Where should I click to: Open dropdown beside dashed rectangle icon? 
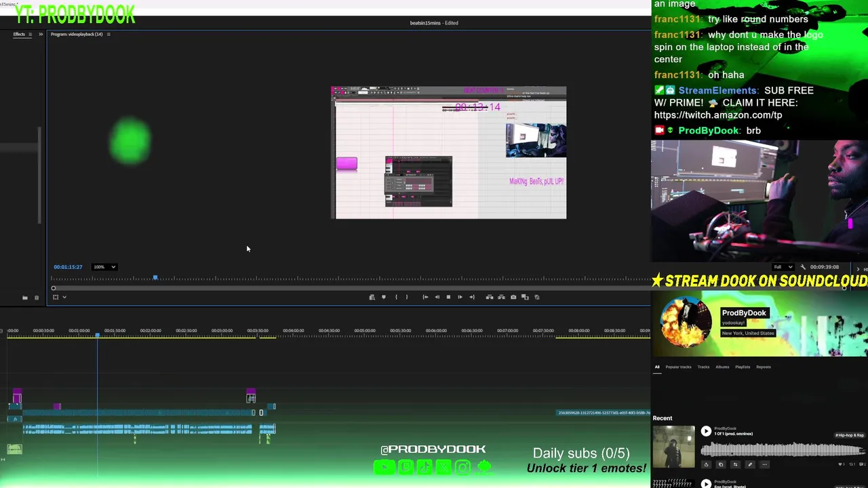(64, 297)
